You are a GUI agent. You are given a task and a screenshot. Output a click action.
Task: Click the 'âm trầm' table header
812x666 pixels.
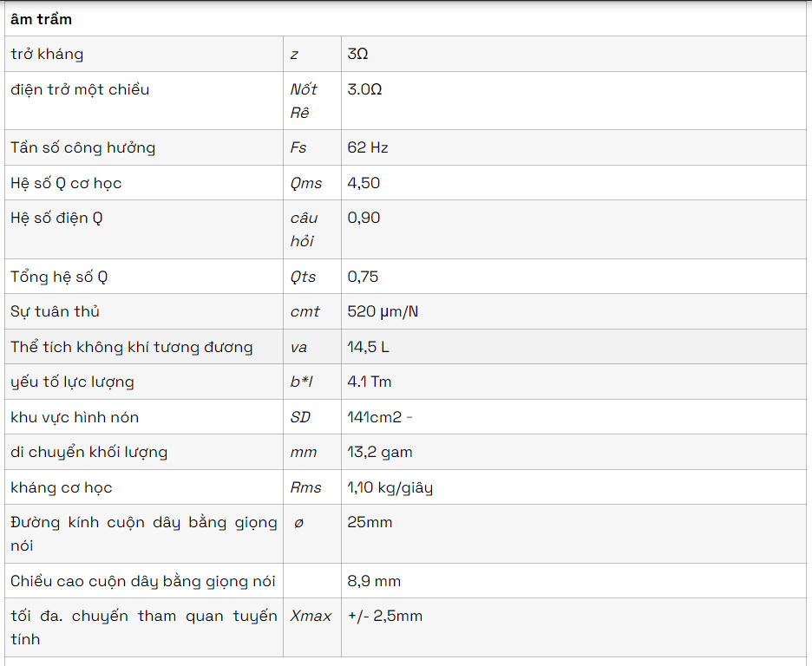click(42, 19)
